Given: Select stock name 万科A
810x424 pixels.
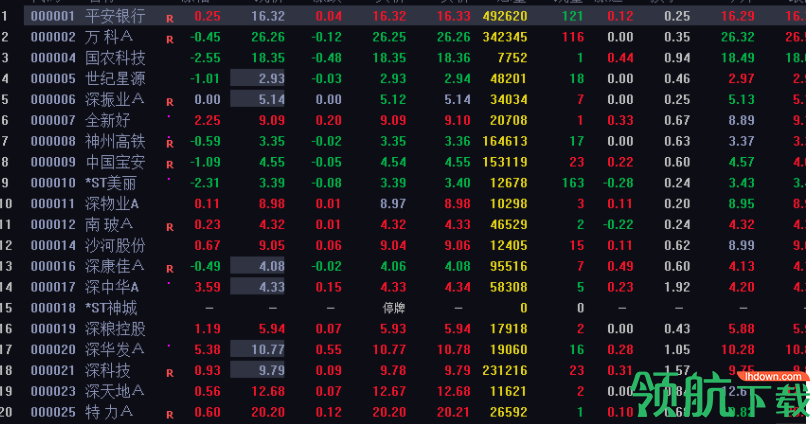Looking at the screenshot, I should click(109, 37).
